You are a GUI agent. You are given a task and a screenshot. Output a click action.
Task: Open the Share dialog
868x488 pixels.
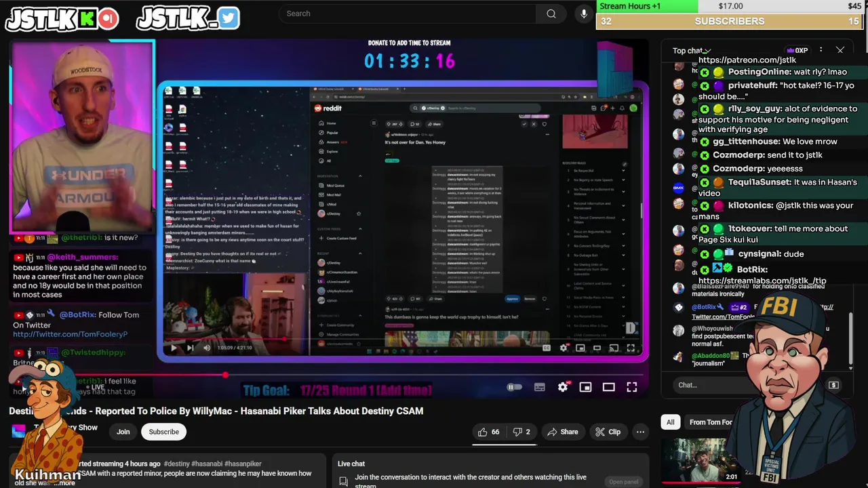click(562, 432)
